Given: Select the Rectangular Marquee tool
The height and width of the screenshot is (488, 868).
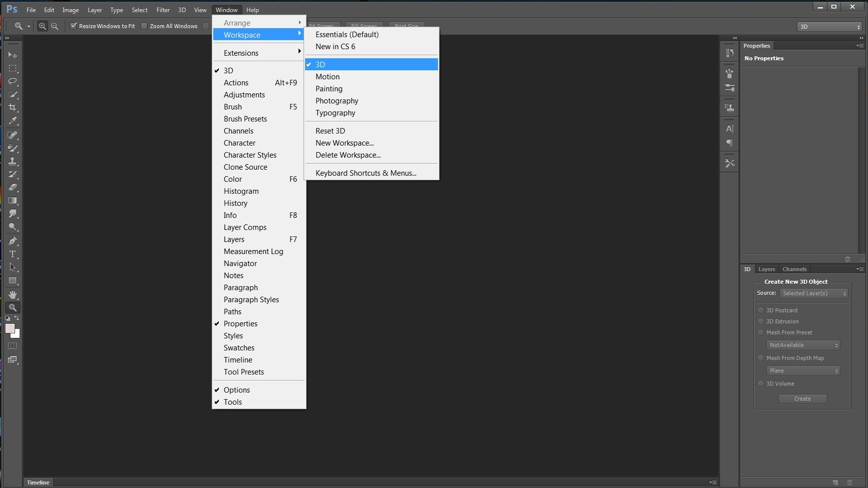Looking at the screenshot, I should 13,68.
